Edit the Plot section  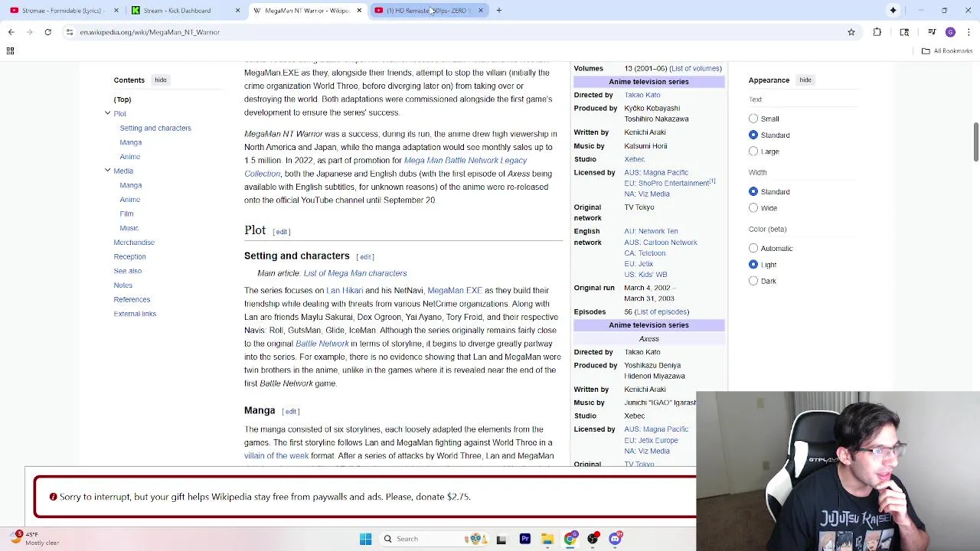pos(282,232)
